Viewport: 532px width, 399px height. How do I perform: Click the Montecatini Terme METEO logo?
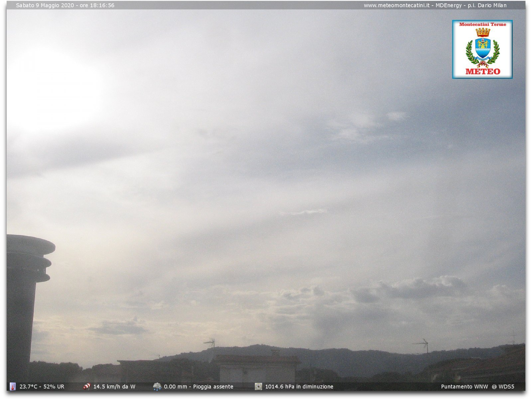click(482, 49)
